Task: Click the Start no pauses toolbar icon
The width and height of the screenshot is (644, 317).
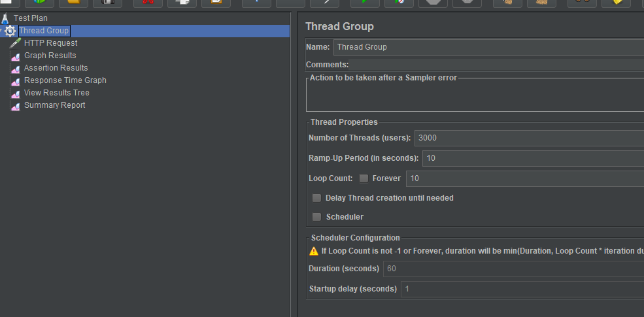Action: (x=399, y=2)
